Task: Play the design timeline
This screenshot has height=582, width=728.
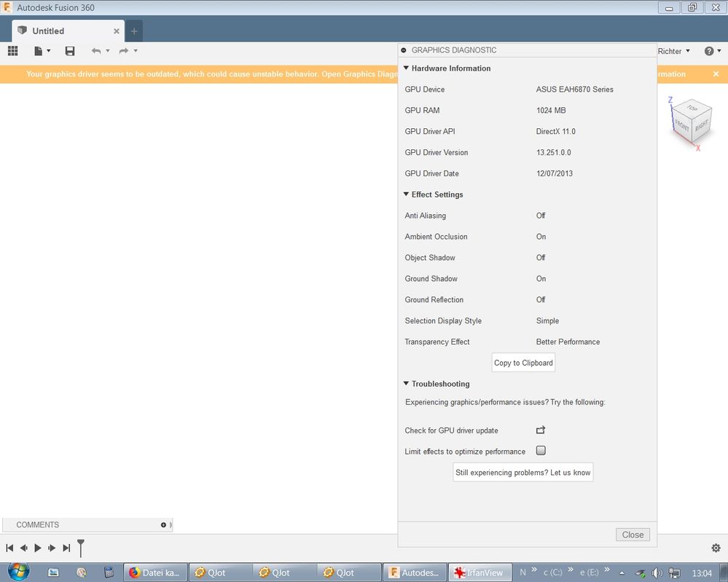Action: (38, 548)
